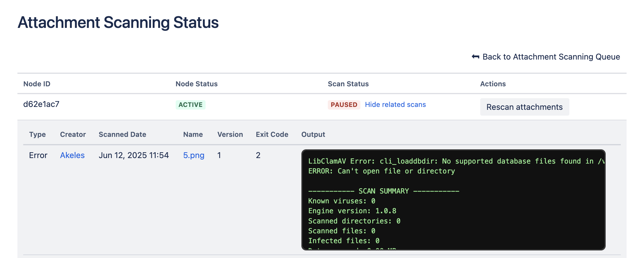Select node ID d62e1ac7
Screen dimensions: 644x258
pos(41,104)
